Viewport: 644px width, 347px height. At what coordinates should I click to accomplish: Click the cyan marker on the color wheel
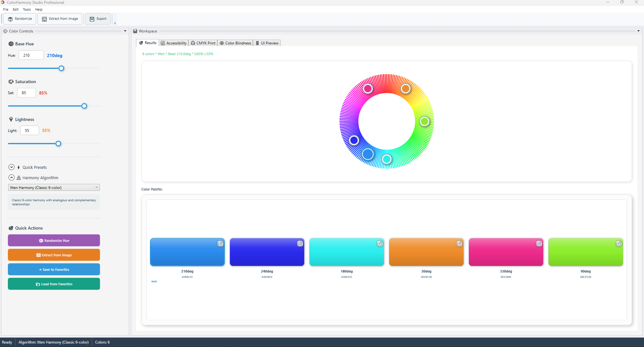386,159
